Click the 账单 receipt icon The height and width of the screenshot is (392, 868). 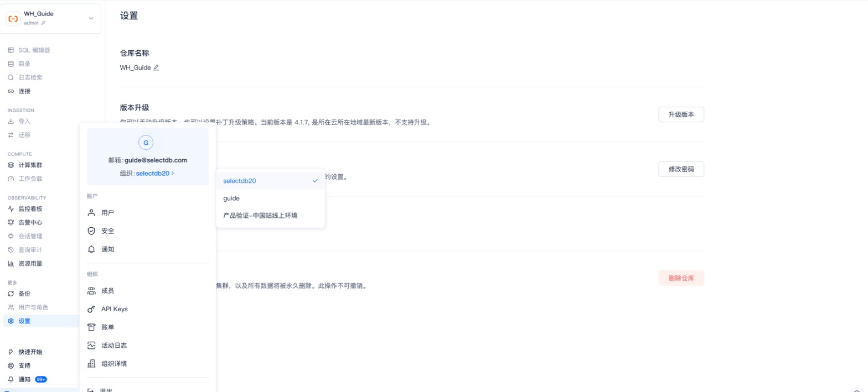(91, 327)
